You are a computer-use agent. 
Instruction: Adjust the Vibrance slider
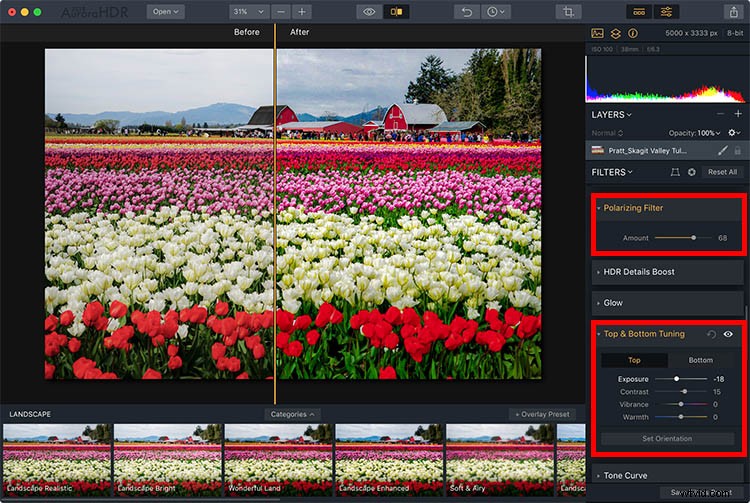681,404
